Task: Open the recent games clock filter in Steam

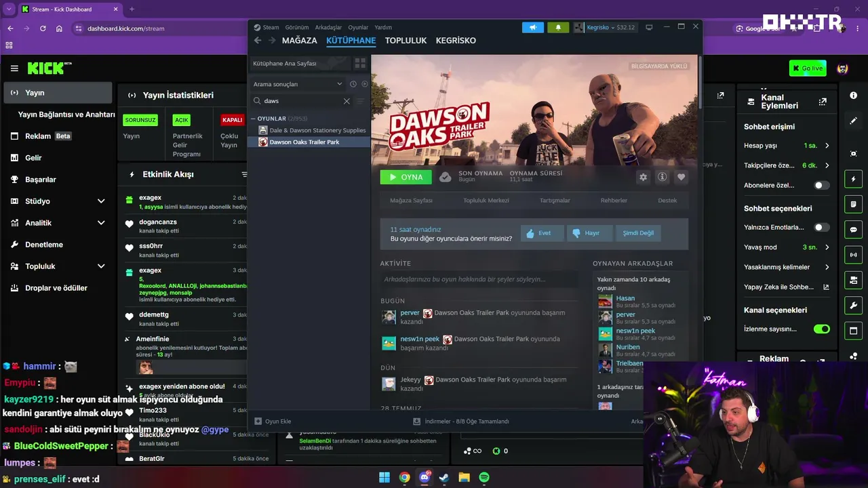Action: (x=353, y=84)
